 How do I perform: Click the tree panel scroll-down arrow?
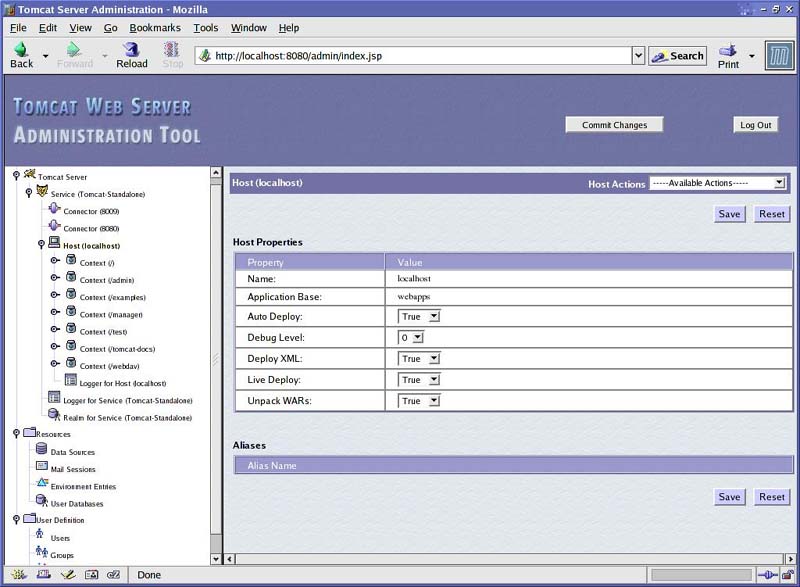pyautogui.click(x=216, y=559)
